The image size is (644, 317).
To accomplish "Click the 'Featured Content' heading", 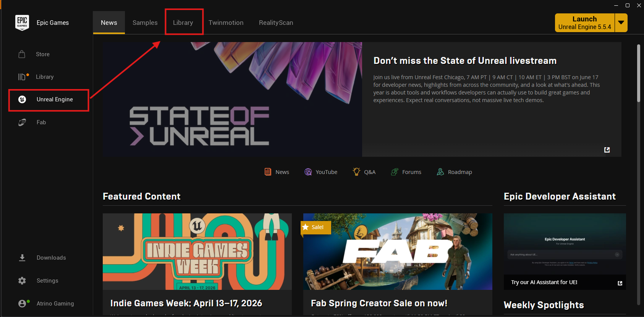I will tap(141, 197).
